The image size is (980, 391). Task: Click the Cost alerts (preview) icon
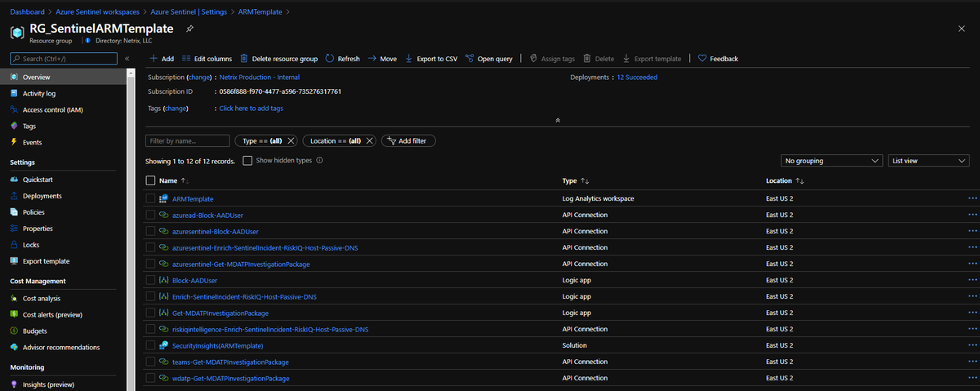[x=14, y=315]
